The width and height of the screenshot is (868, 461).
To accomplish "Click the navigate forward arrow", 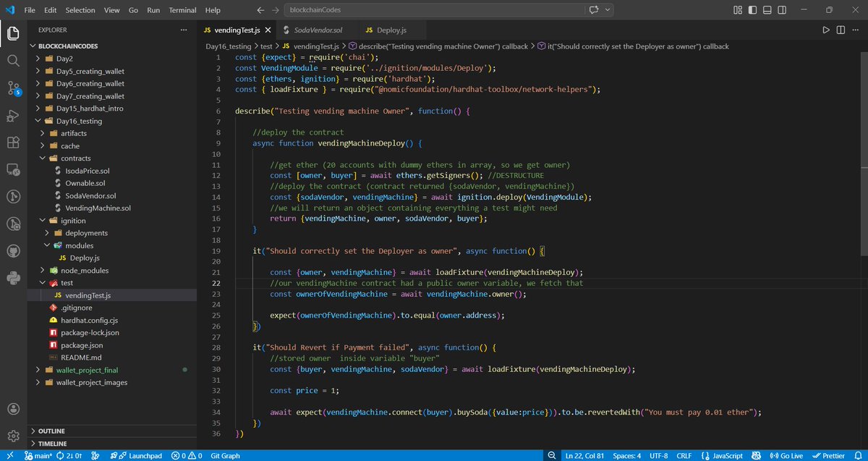I will pos(275,10).
